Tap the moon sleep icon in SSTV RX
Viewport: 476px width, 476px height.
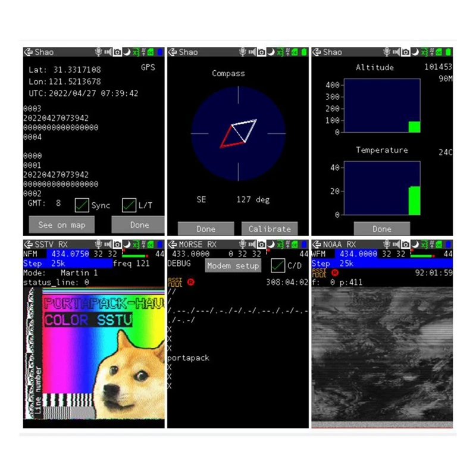[x=127, y=245]
